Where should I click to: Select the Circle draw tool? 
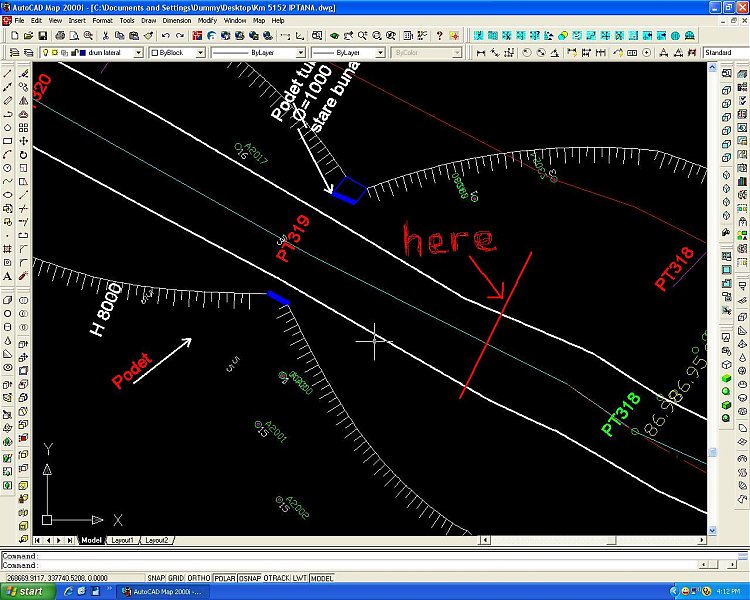click(x=9, y=166)
